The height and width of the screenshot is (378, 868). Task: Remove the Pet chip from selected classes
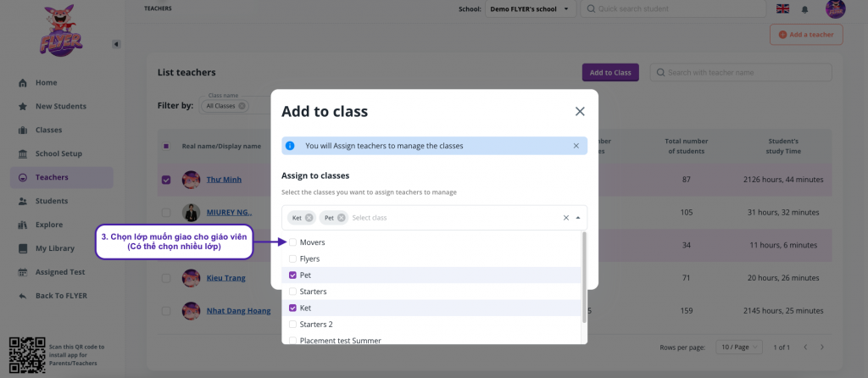pos(342,218)
